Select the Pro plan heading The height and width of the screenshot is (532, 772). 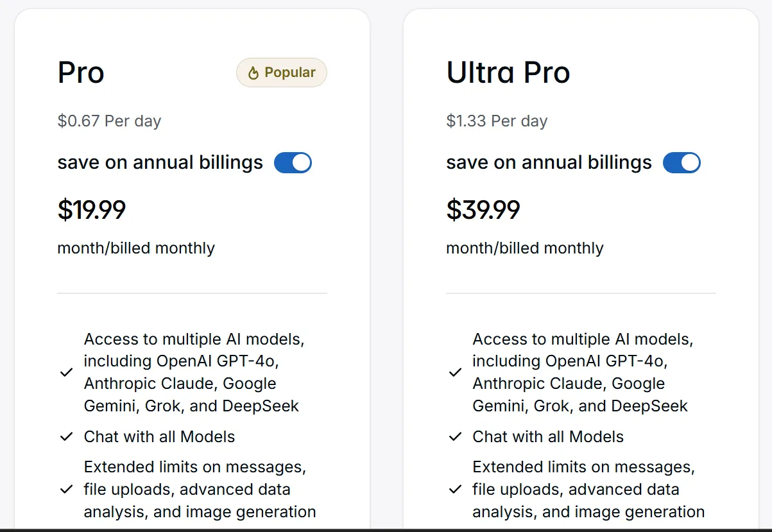(x=81, y=73)
